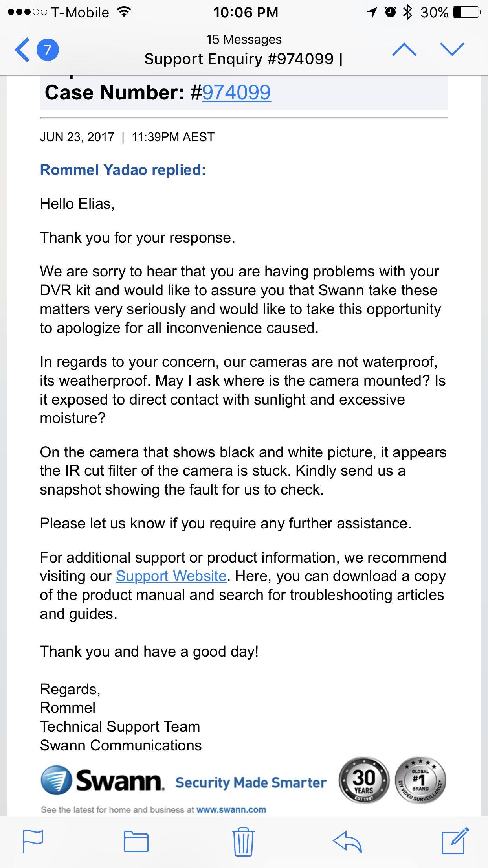Image resolution: width=488 pixels, height=868 pixels.
Task: Compose a new message with pencil icon
Action: [455, 841]
